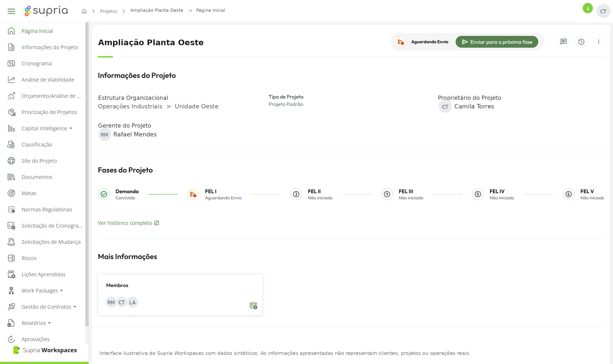The height and width of the screenshot is (364, 613).
Task: Open Análise de Viabilidade
Action: click(43, 80)
